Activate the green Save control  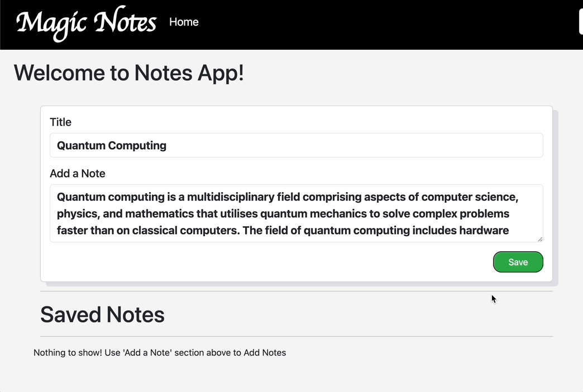click(518, 262)
